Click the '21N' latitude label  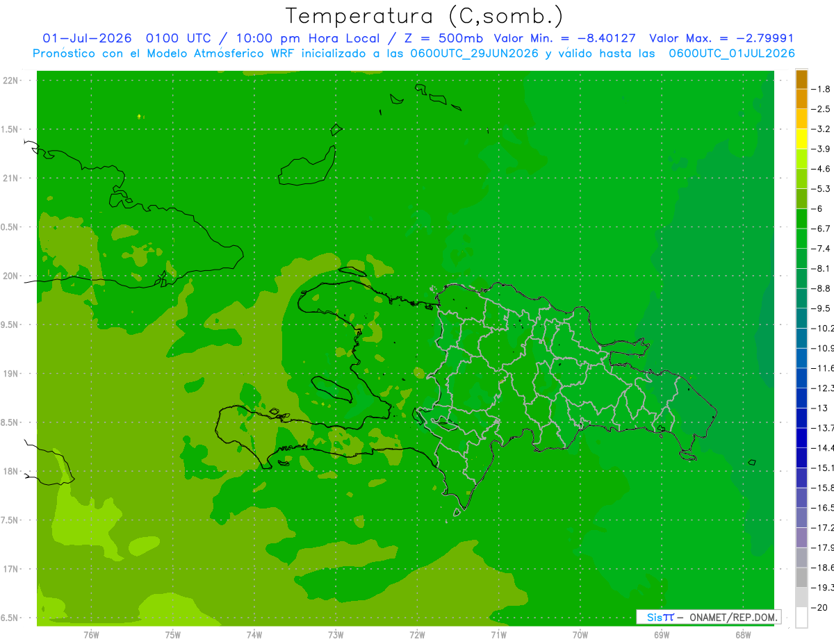pos(12,179)
